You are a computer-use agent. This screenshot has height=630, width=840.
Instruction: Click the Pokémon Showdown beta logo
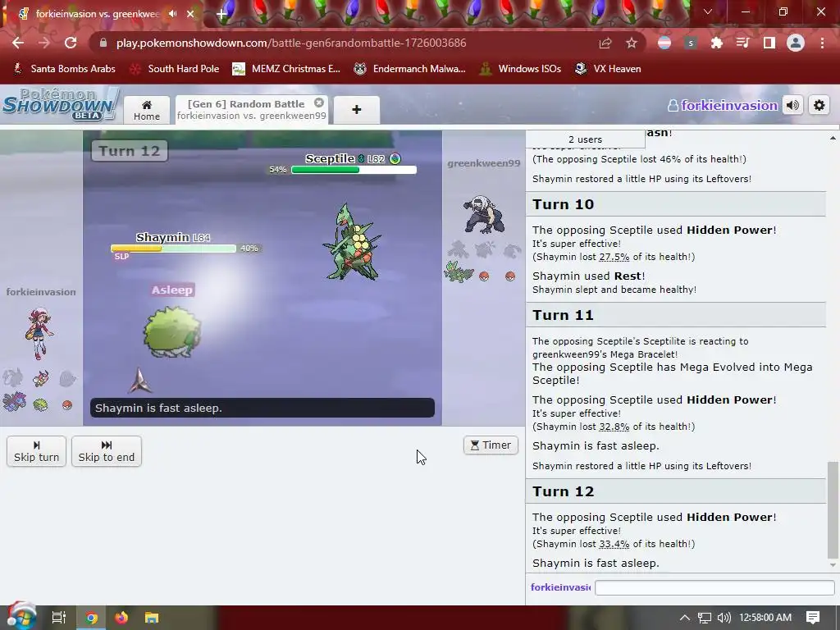point(60,104)
